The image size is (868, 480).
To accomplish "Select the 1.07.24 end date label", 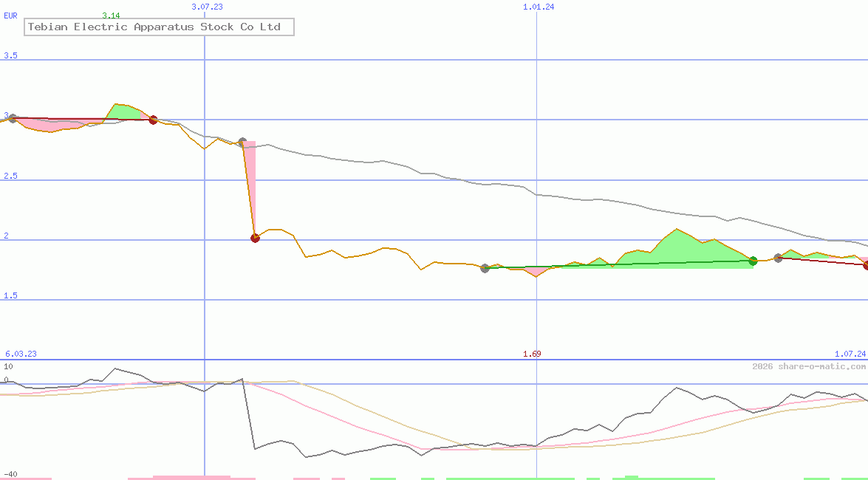I will 849,354.
